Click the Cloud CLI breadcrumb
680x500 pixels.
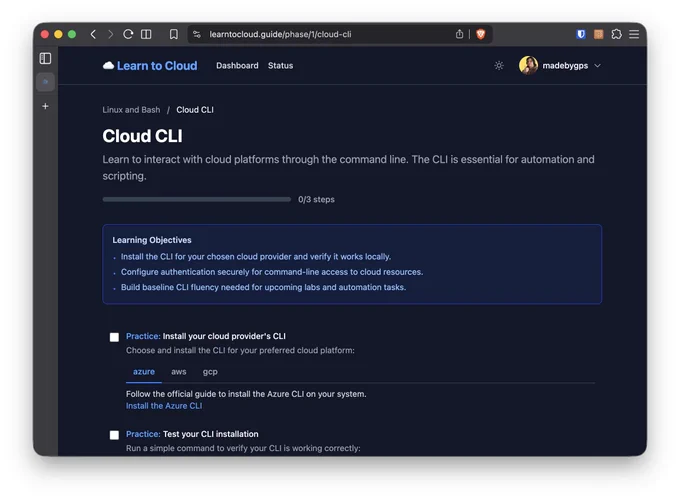[195, 110]
